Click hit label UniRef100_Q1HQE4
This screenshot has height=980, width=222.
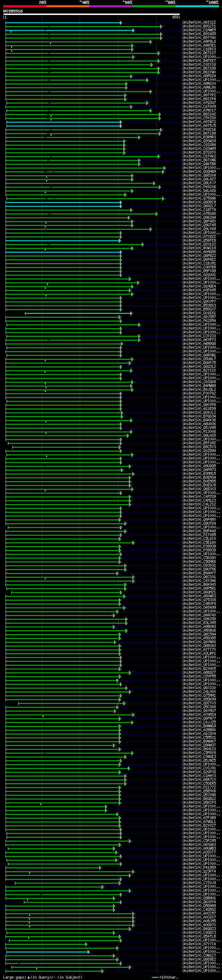[x=199, y=287]
